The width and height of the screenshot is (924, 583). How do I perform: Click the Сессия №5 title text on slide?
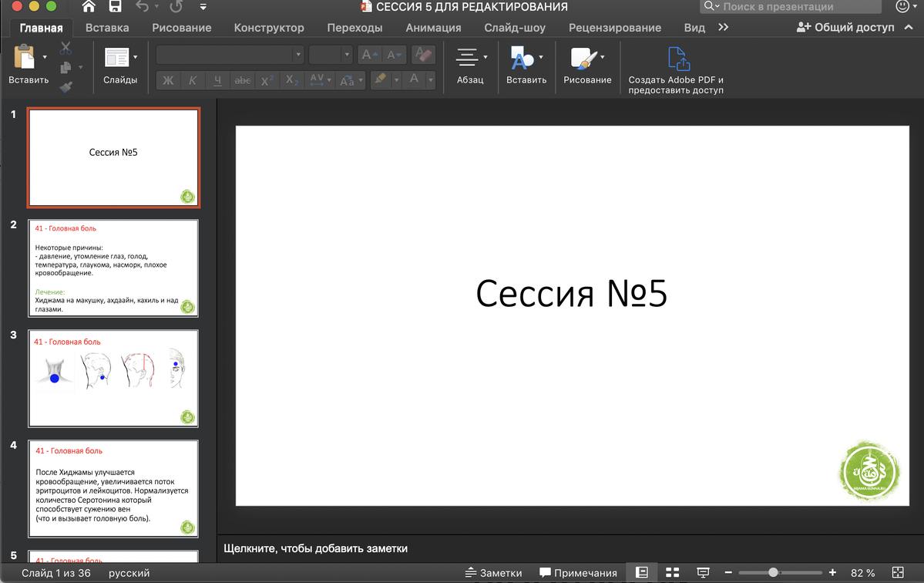pos(571,294)
